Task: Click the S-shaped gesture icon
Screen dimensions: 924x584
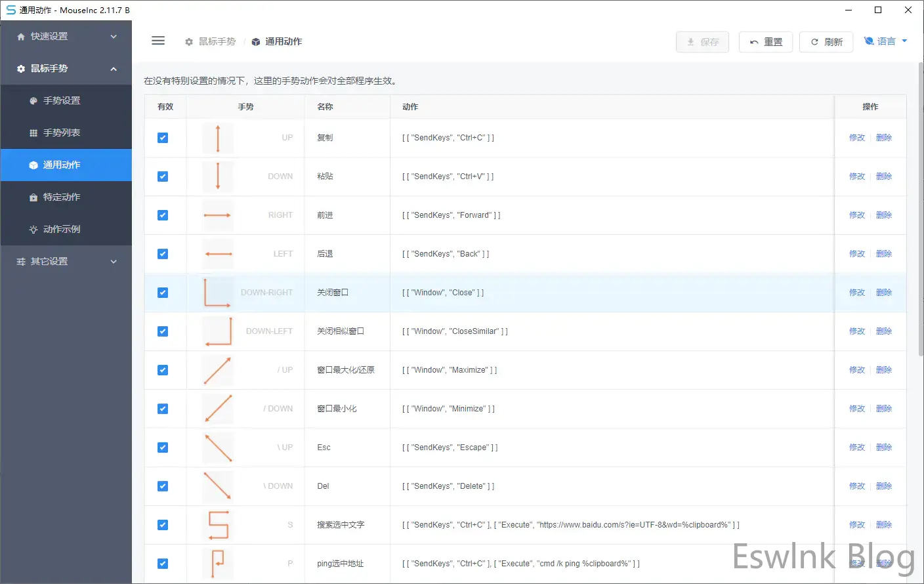Action: tap(218, 525)
